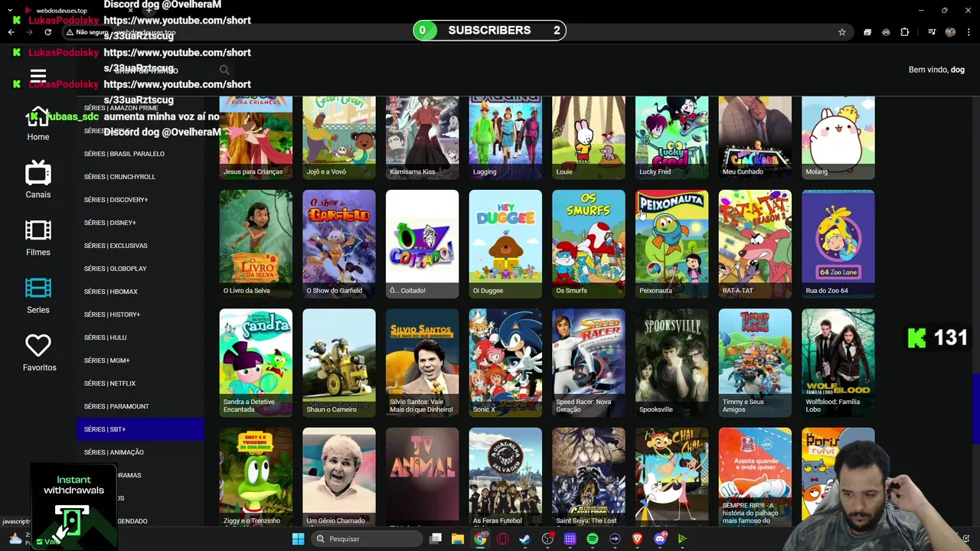
Task: Open Os Smurfs series poster
Action: click(x=589, y=243)
